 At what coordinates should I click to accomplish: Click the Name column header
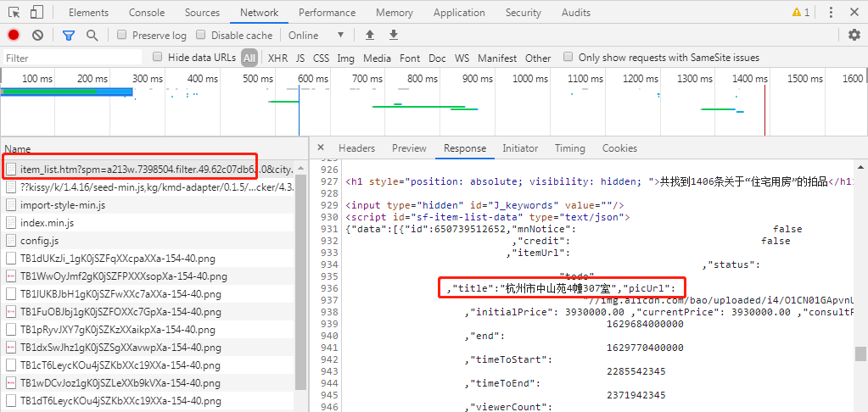pyautogui.click(x=18, y=148)
